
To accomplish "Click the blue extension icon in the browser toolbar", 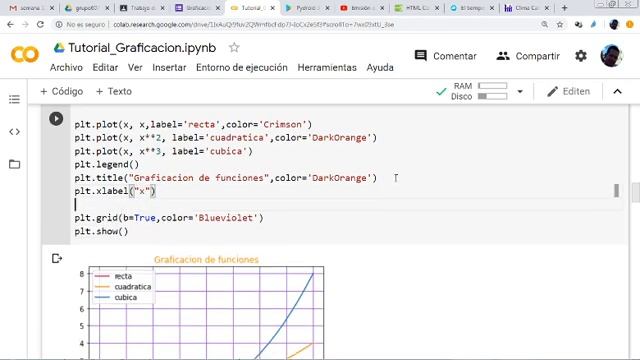I will coord(594,24).
